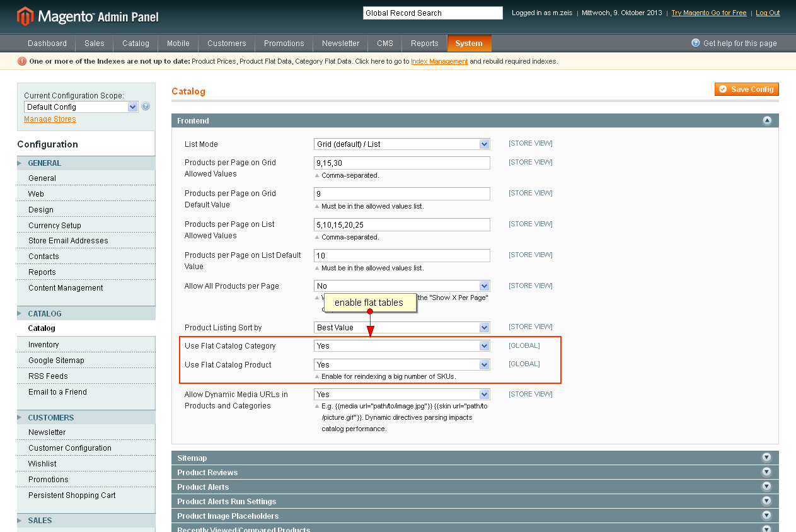Expand the Product Alerts section header
796x532 pixels.
click(475, 487)
